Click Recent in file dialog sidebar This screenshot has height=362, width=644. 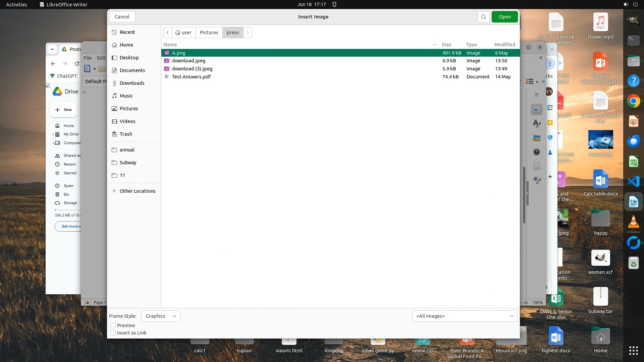tap(127, 32)
